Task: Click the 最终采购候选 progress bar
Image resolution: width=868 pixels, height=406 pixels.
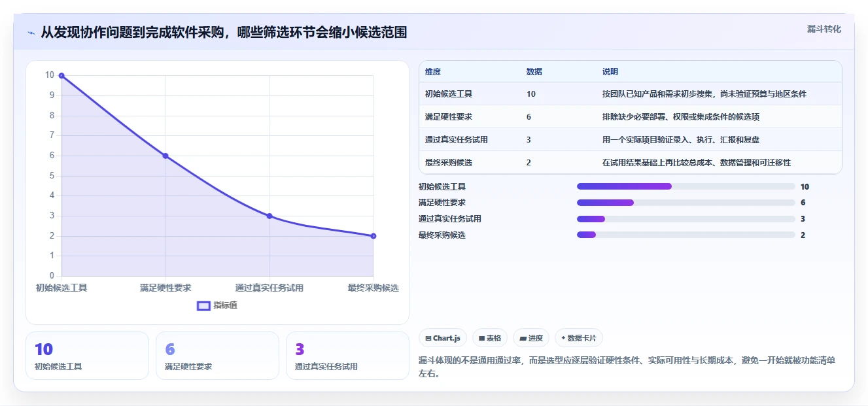Action: pos(686,235)
